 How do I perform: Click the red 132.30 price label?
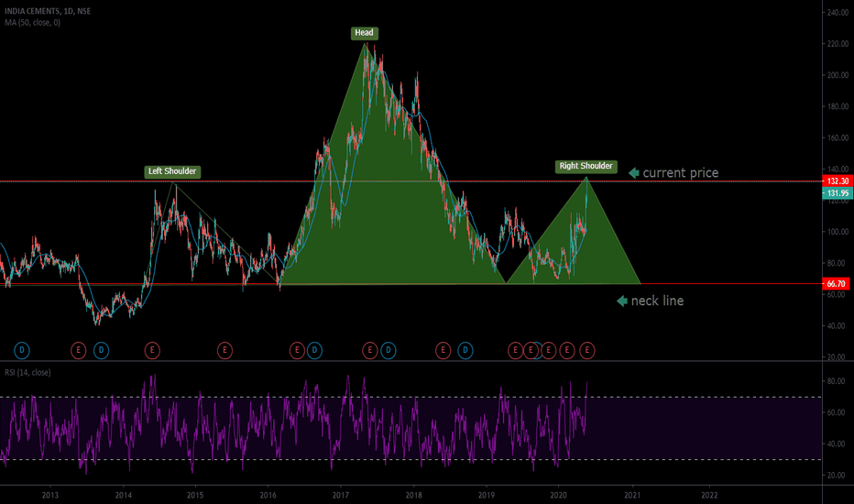[x=838, y=181]
